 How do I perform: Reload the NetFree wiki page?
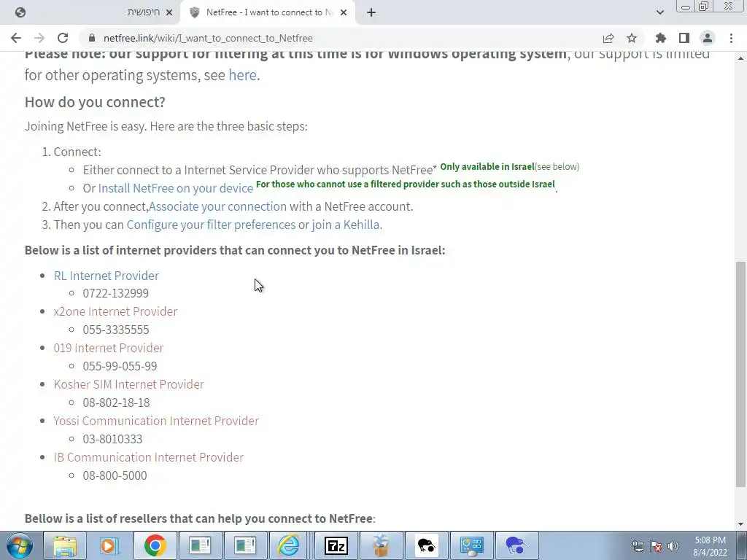tap(63, 38)
